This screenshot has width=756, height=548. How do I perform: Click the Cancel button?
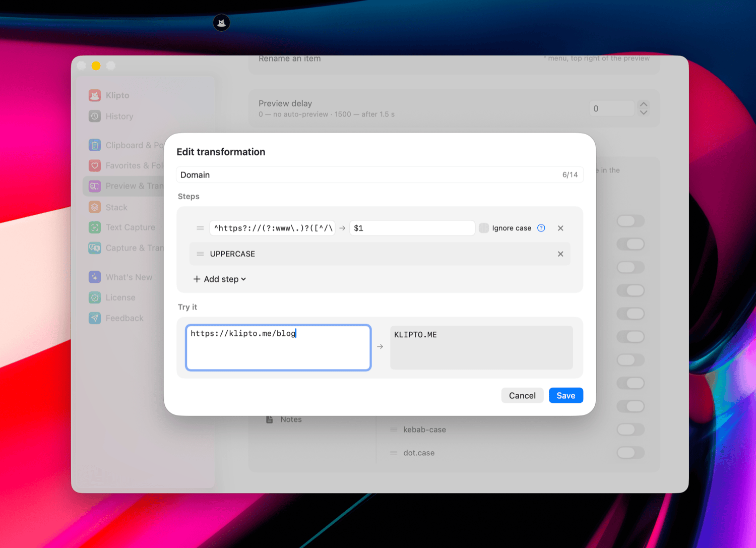coord(522,396)
